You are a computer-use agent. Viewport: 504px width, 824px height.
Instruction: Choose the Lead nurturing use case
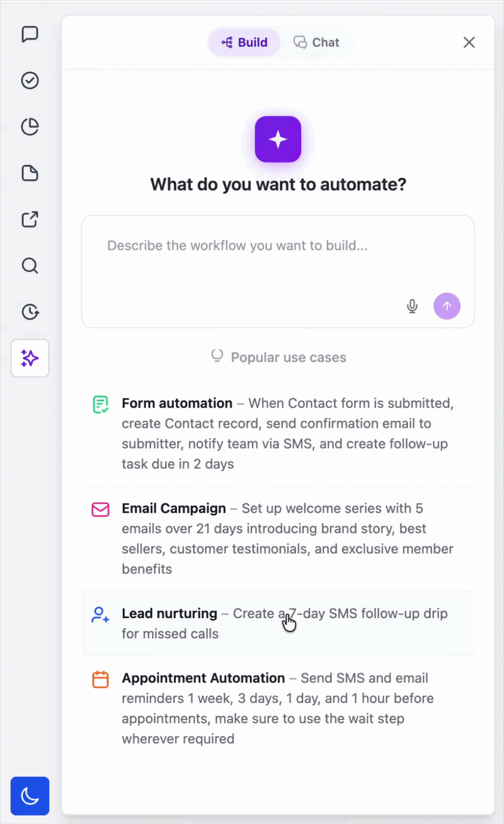tap(278, 624)
